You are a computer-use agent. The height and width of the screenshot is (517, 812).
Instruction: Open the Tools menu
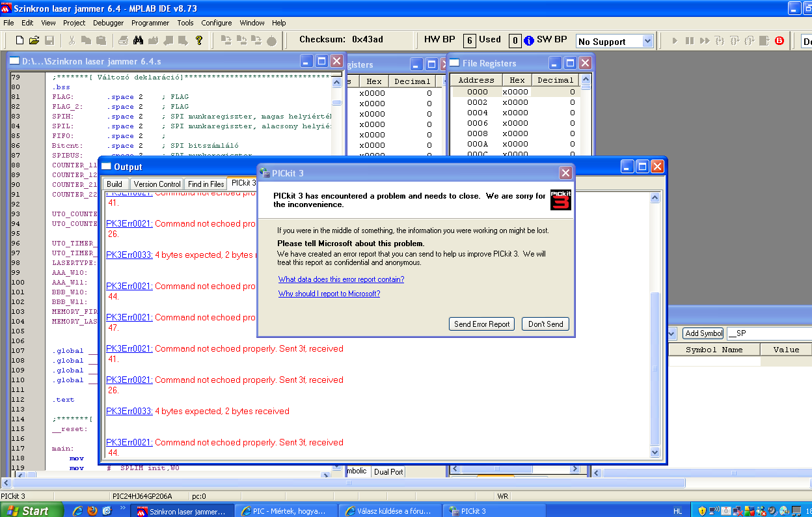(x=185, y=22)
